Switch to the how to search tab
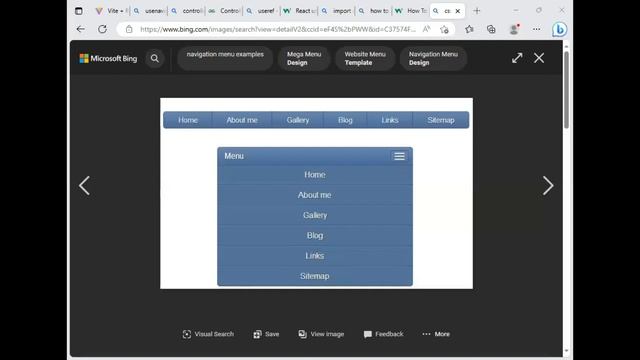 click(x=374, y=11)
